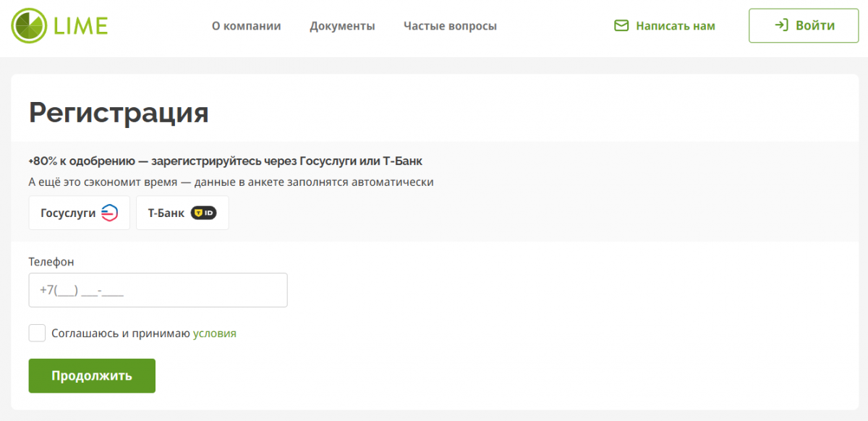Click the envelope icon beside Написать нам

621,26
